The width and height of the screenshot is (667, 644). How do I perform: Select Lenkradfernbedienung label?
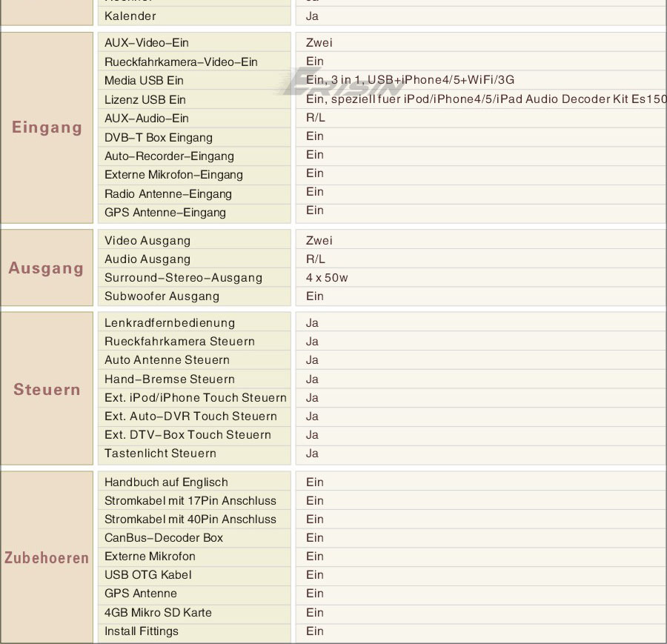pos(170,323)
